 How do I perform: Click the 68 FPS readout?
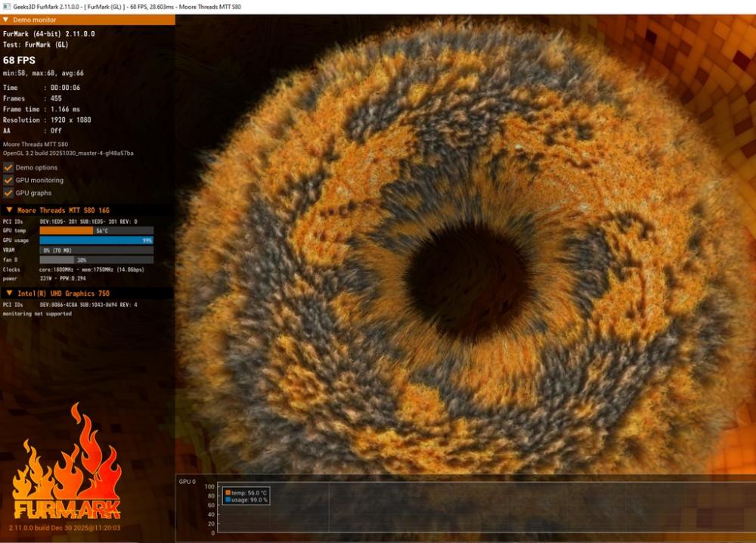(19, 59)
